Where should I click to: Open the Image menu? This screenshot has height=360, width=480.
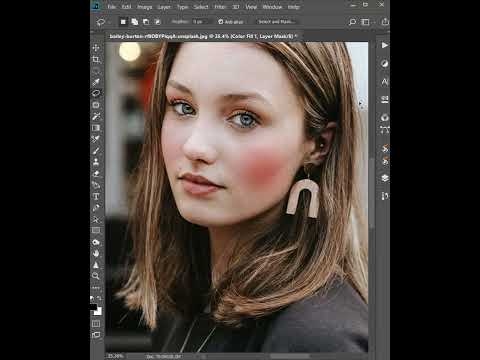pos(144,7)
